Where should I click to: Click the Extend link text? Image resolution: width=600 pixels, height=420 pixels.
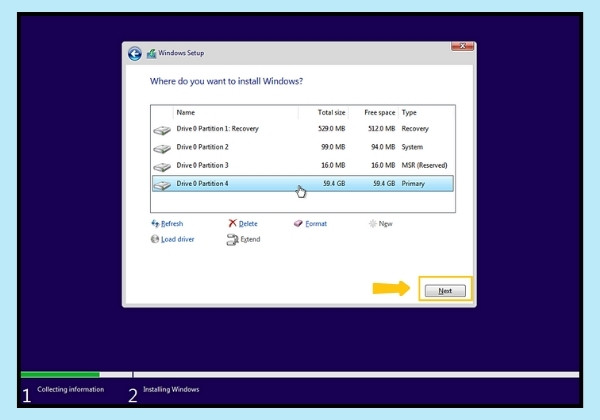250,239
